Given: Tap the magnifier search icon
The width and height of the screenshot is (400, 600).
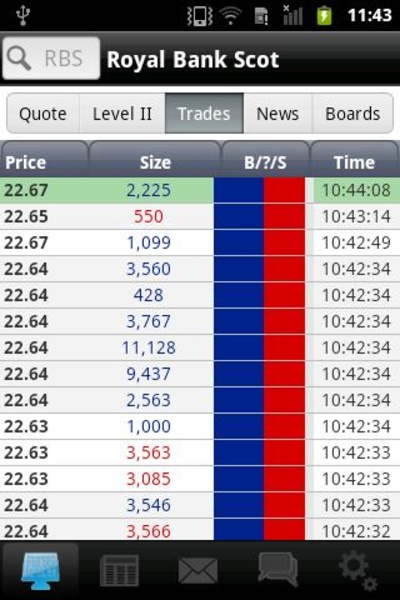Looking at the screenshot, I should 19,59.
